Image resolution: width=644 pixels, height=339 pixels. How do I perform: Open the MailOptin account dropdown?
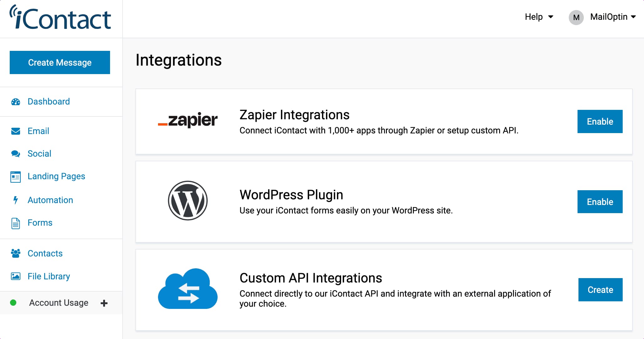tap(602, 17)
